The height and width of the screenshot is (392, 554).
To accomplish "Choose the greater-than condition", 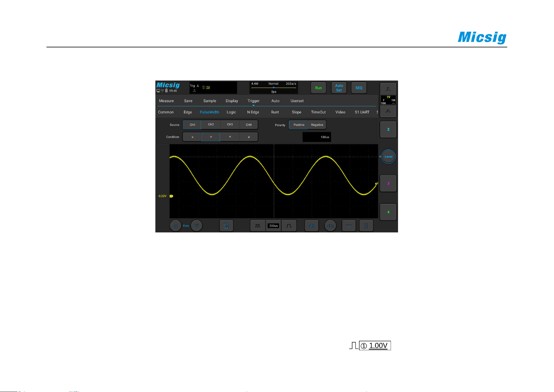I will click(211, 137).
